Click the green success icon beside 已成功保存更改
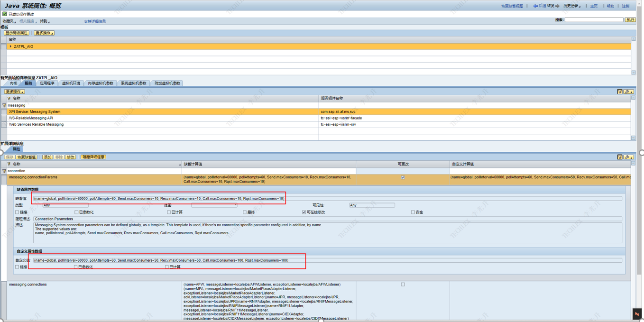 [x=4, y=14]
